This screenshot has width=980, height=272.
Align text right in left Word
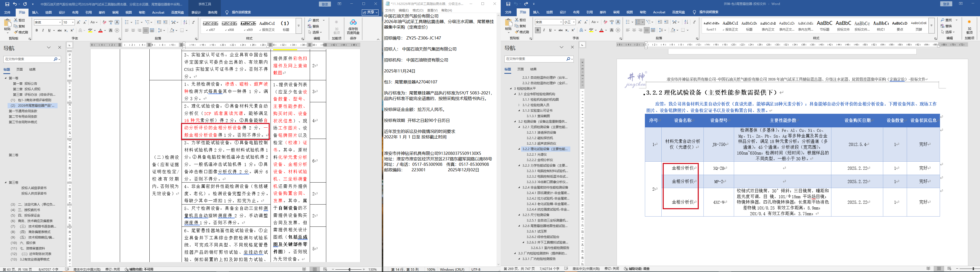click(x=139, y=30)
